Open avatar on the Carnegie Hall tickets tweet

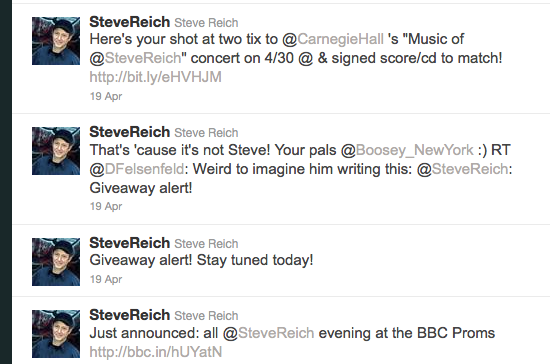[56, 41]
